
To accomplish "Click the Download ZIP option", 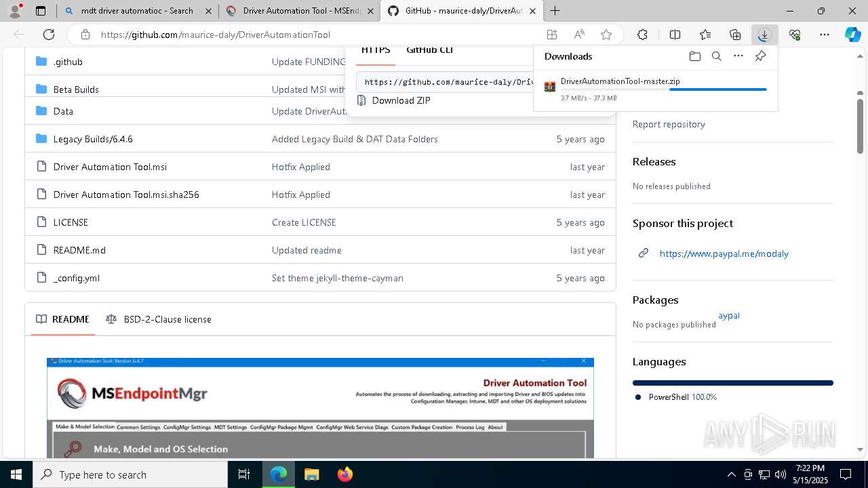I will coord(401,100).
